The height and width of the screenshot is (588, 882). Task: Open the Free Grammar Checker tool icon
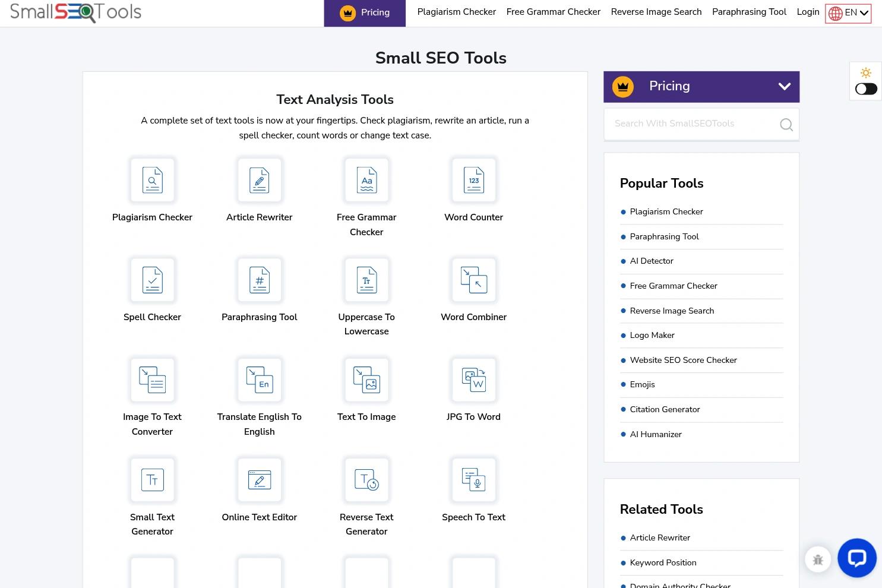click(366, 180)
